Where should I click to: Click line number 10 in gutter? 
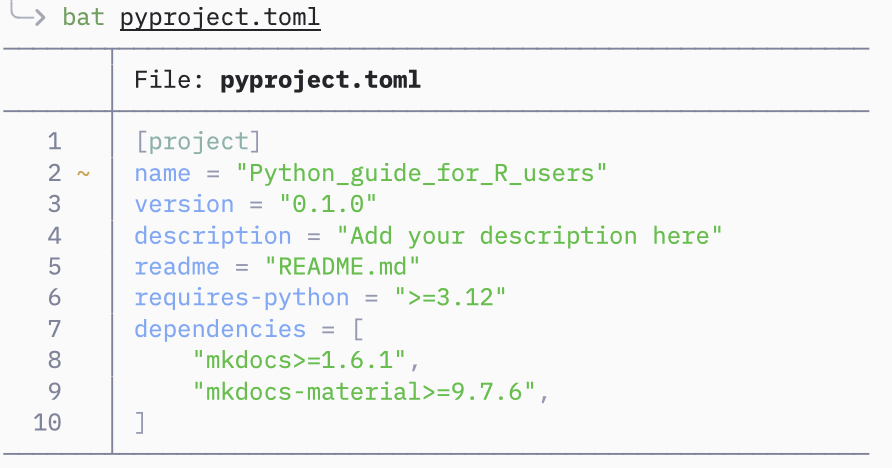coord(47,423)
